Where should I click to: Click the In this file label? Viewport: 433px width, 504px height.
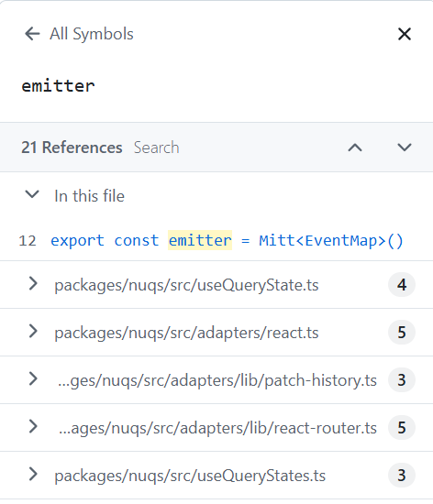pyautogui.click(x=89, y=196)
